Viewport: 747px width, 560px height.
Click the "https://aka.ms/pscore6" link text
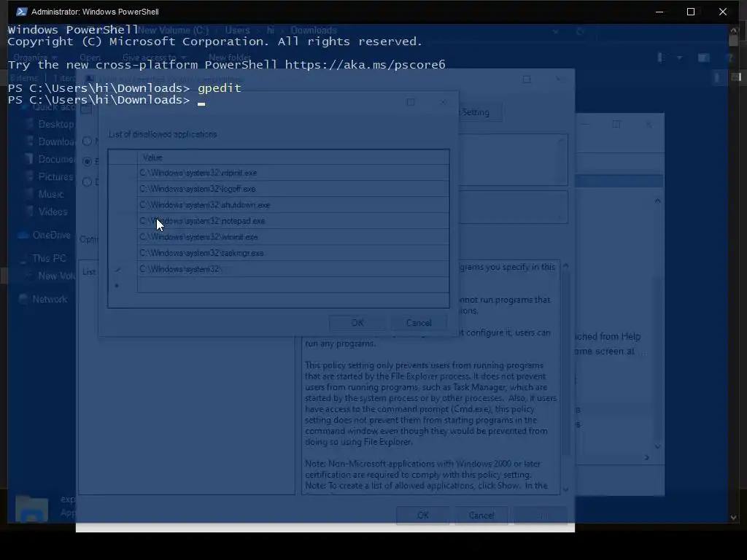coord(365,65)
